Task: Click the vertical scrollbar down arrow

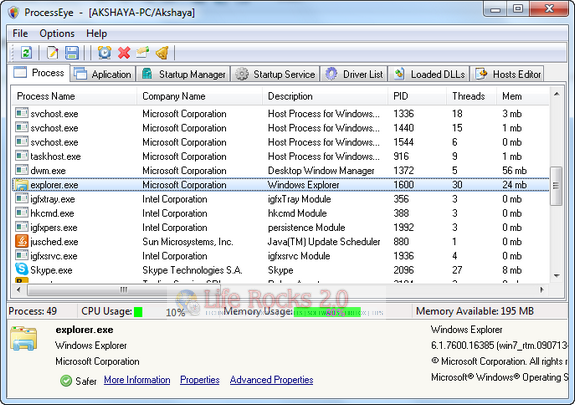Action: click(556, 276)
